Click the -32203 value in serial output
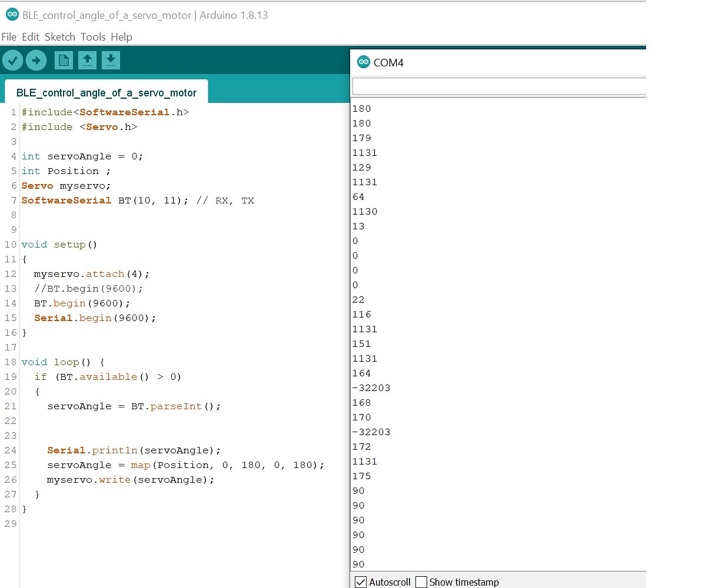The height and width of the screenshot is (588, 712). coord(371,387)
